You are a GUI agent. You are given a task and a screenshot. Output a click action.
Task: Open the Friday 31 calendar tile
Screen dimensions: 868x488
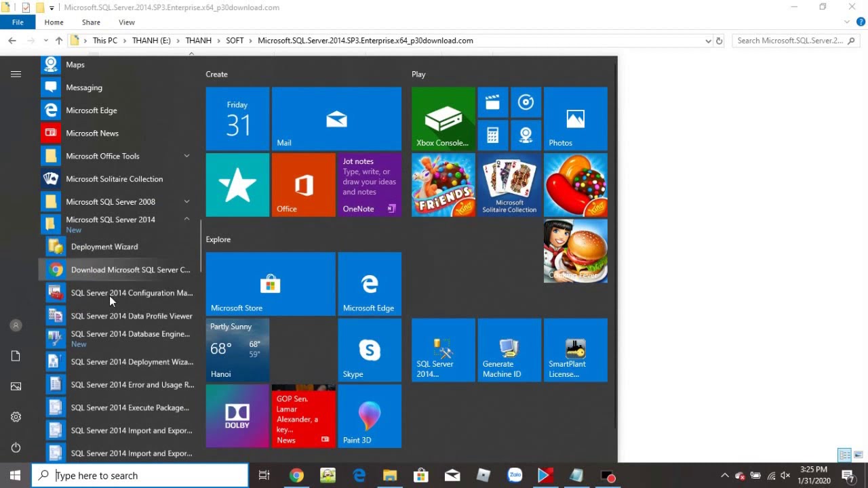[237, 119]
